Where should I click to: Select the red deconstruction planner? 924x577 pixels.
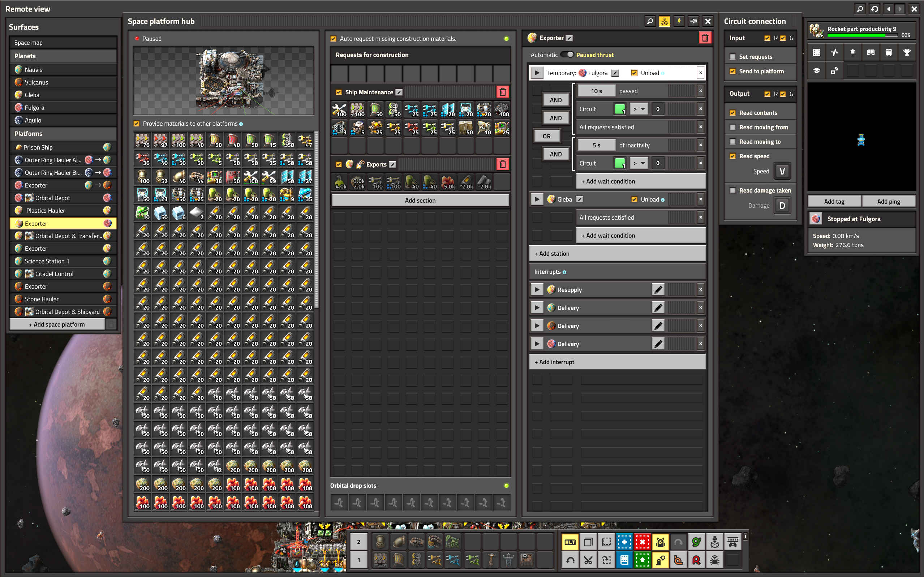pyautogui.click(x=642, y=542)
